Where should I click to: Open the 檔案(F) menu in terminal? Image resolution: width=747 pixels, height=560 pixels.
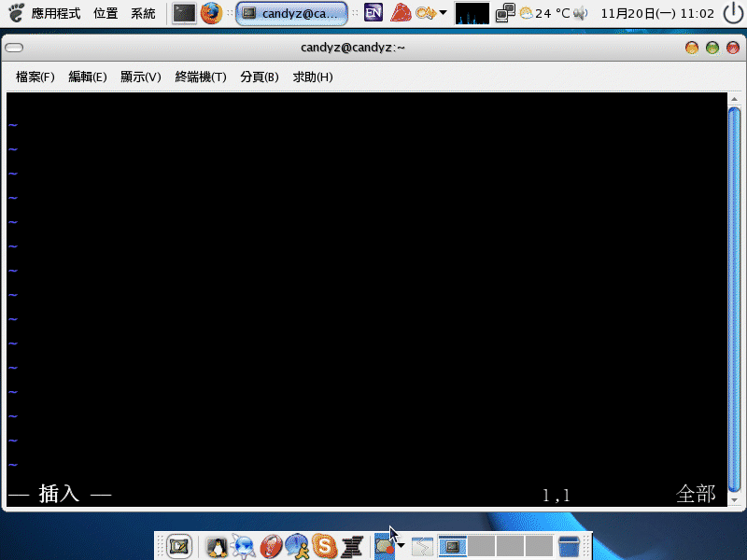tap(35, 77)
